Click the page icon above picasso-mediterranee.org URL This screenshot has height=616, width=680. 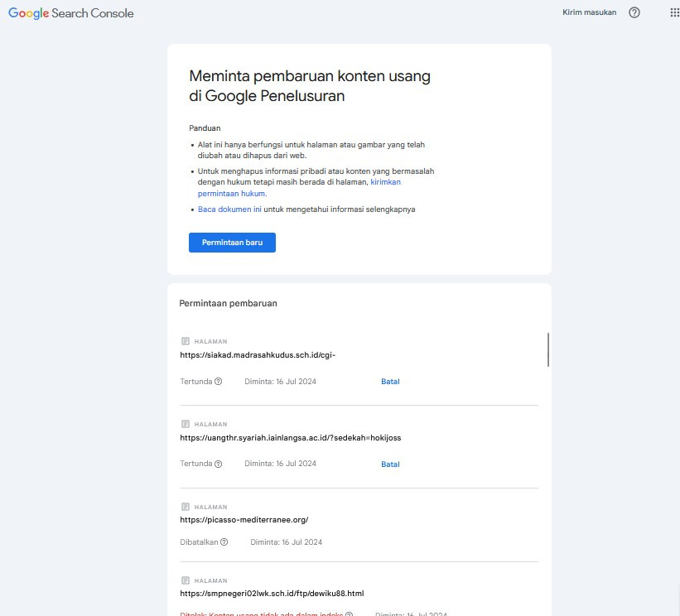point(186,507)
